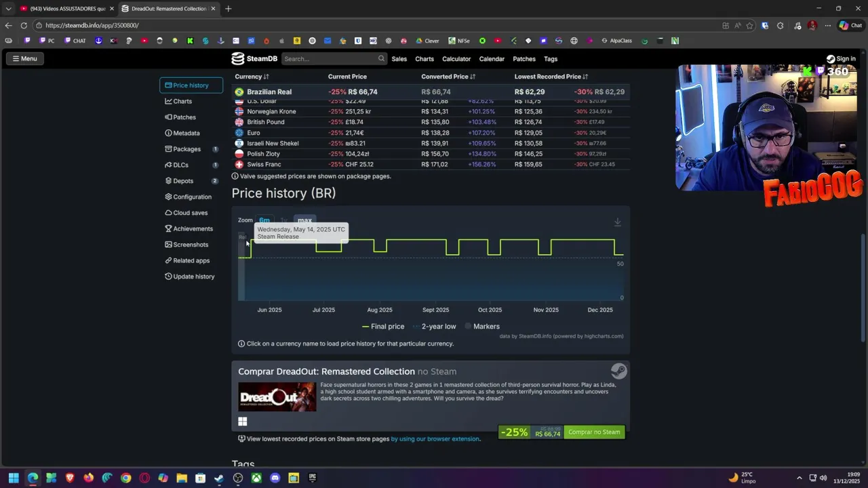The width and height of the screenshot is (868, 488).
Task: Open the AlpaClass bookmark
Action: (616, 41)
